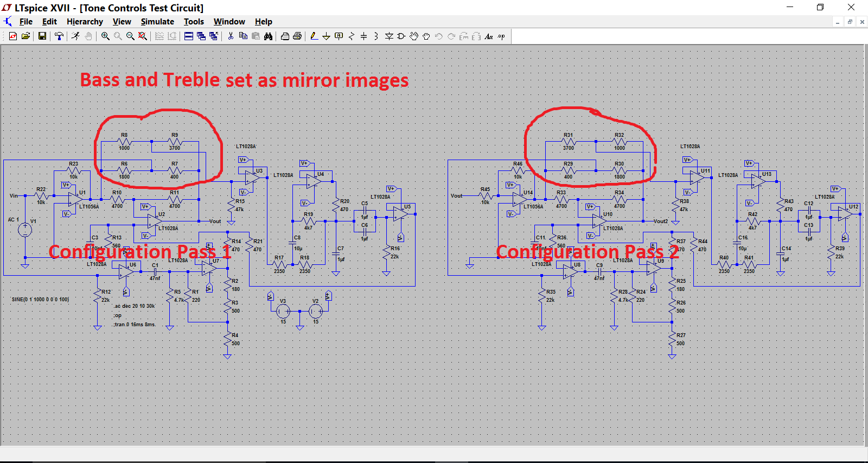Click the LTspice system menu icon beside File

click(8, 22)
